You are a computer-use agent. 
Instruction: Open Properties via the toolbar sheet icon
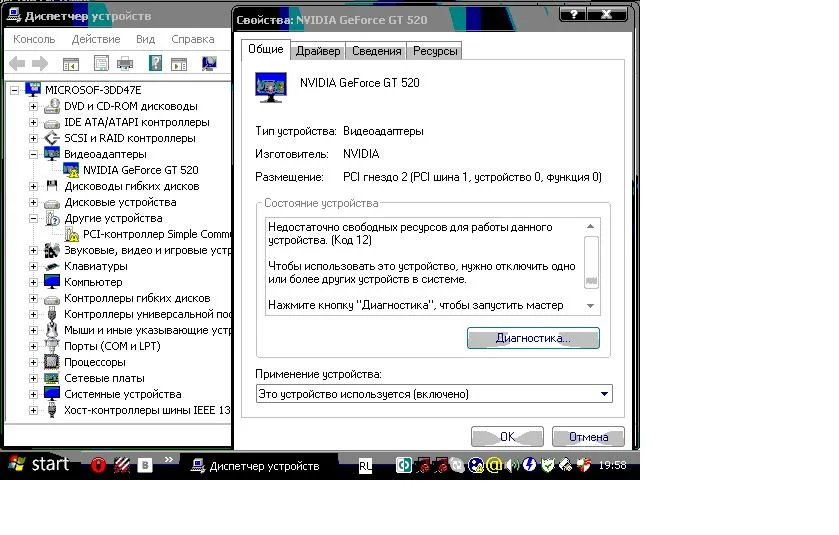101,64
